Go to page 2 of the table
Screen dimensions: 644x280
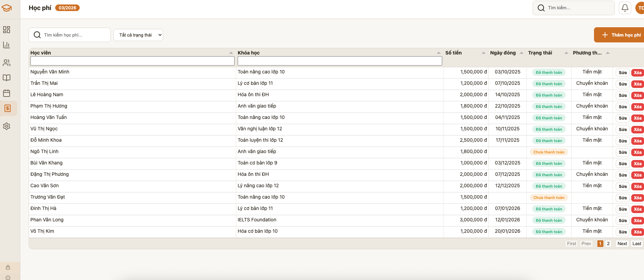click(608, 243)
